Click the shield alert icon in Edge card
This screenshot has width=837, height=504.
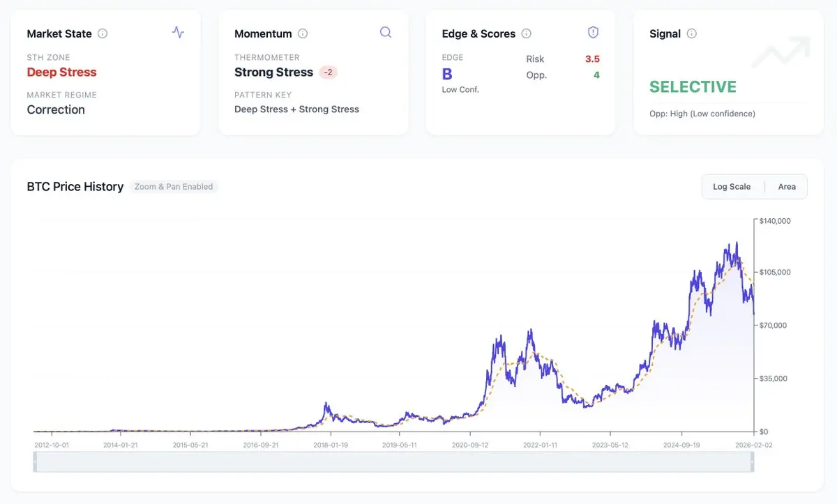click(x=593, y=32)
